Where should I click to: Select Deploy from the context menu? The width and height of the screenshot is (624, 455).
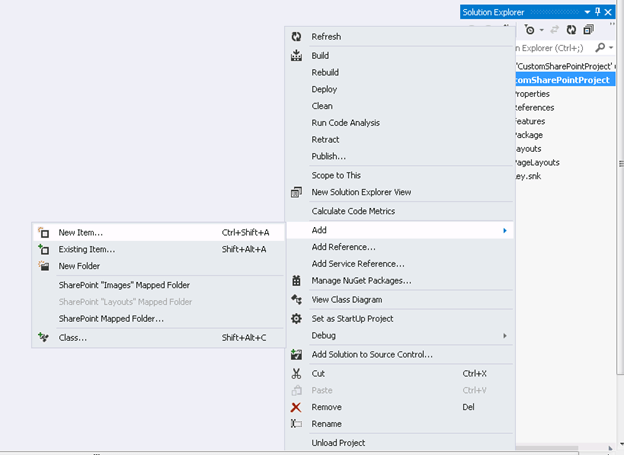[x=324, y=89]
